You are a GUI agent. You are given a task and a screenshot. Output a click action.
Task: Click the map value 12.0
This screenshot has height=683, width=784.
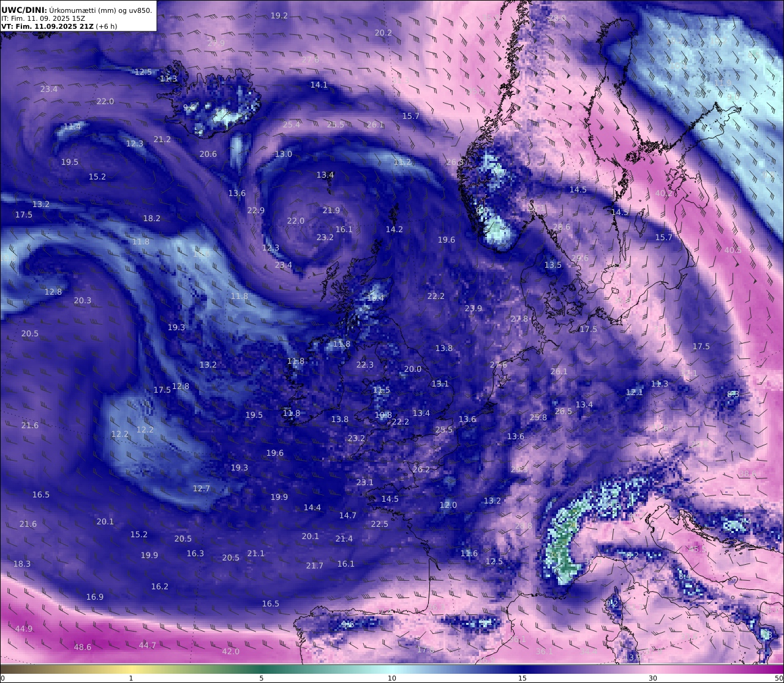click(448, 505)
